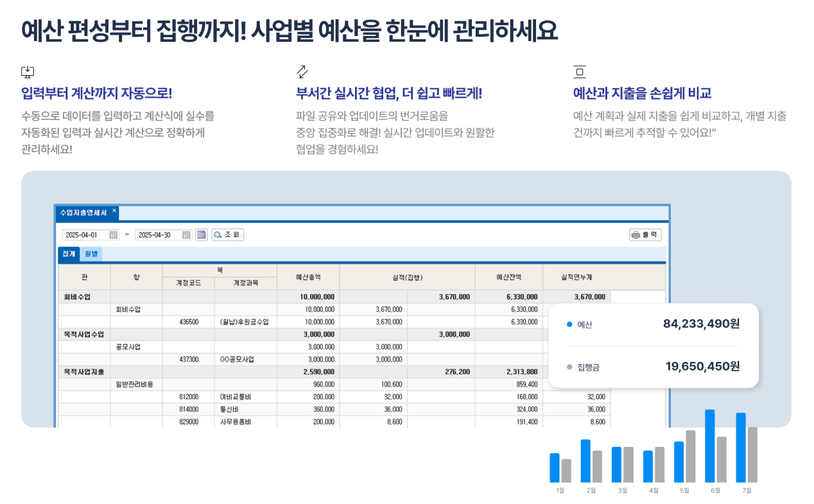The image size is (814, 504).
Task: Click the 19,650,450원 execution amount
Action: click(x=702, y=366)
